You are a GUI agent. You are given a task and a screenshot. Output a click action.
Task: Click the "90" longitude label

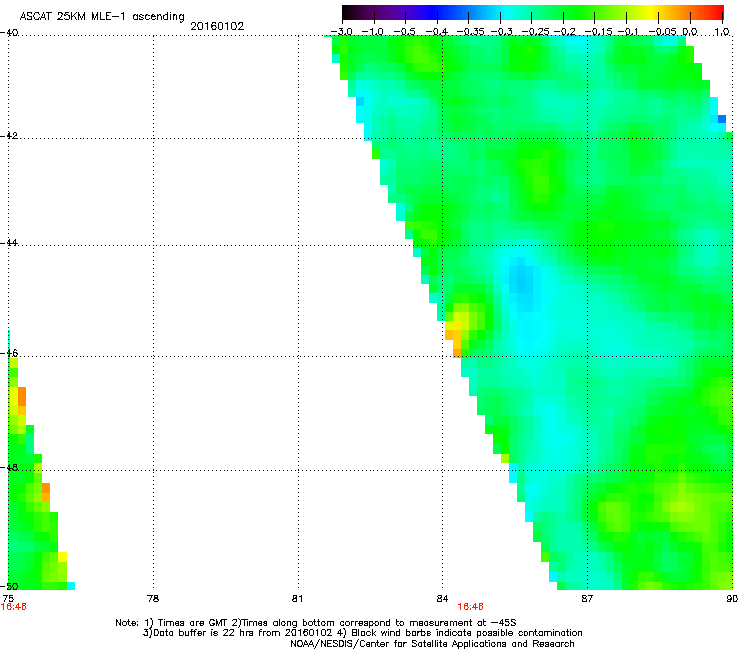tap(732, 599)
